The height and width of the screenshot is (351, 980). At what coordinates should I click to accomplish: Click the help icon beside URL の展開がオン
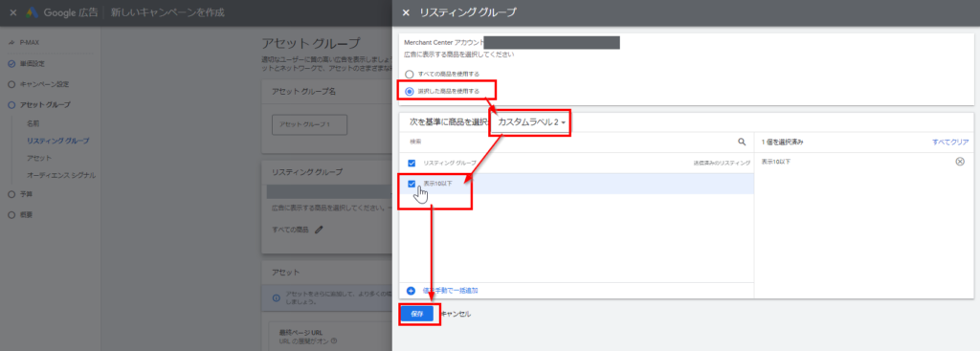point(334,341)
